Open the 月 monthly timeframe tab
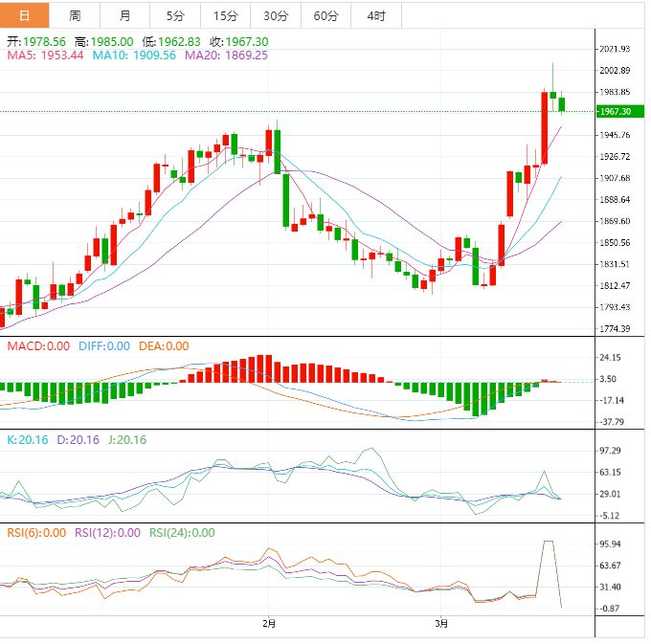The image size is (651, 644). click(125, 15)
